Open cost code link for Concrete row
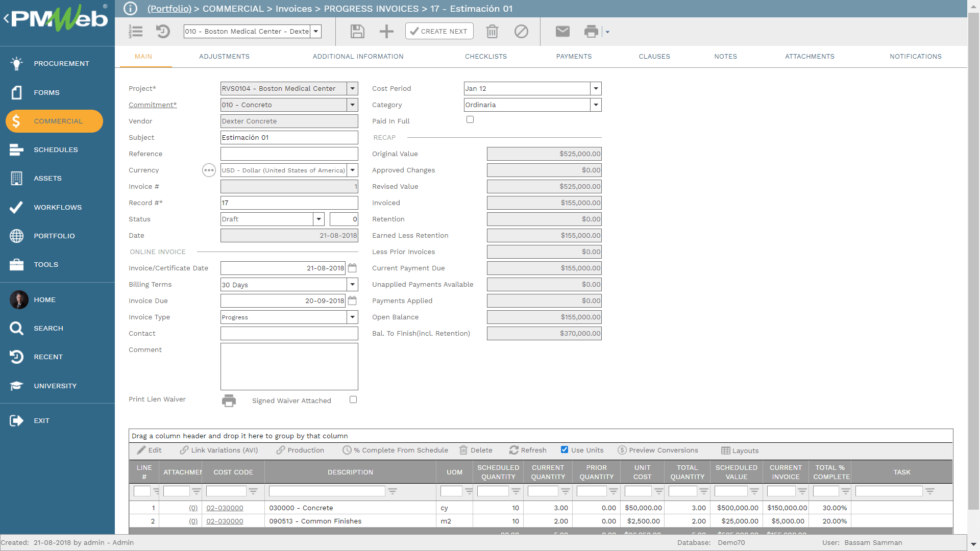The width and height of the screenshot is (980, 551). (225, 508)
